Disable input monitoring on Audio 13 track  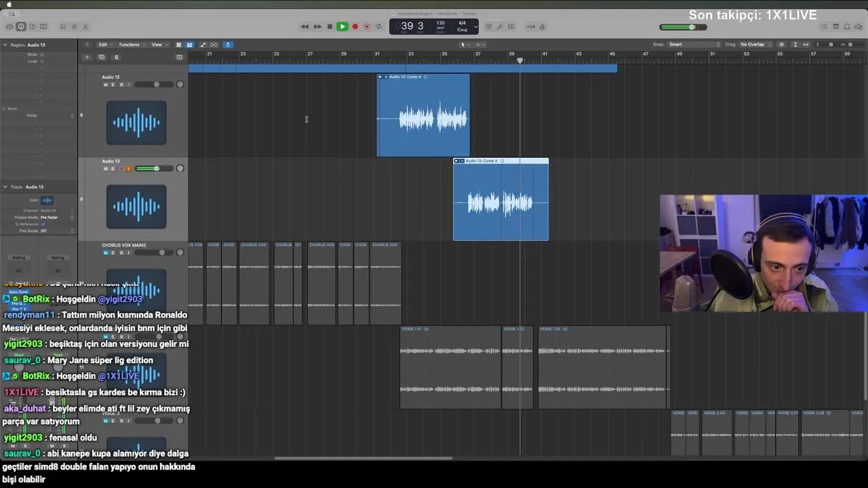129,169
